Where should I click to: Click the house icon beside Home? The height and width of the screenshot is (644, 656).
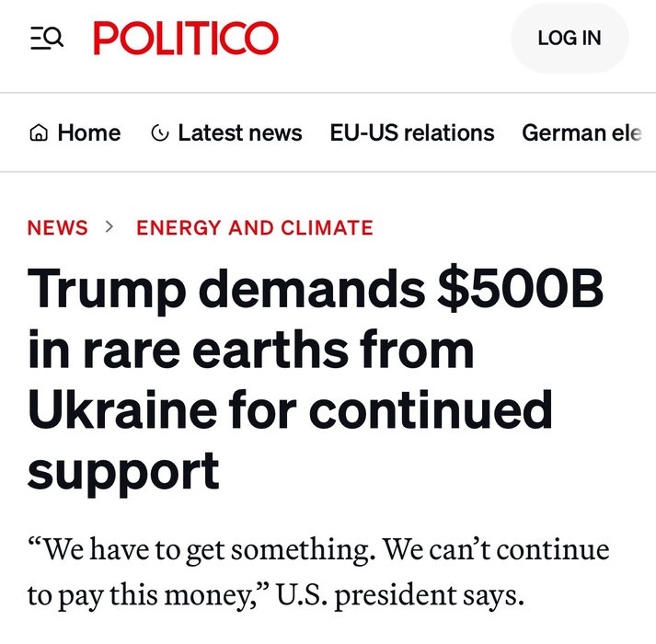(39, 133)
